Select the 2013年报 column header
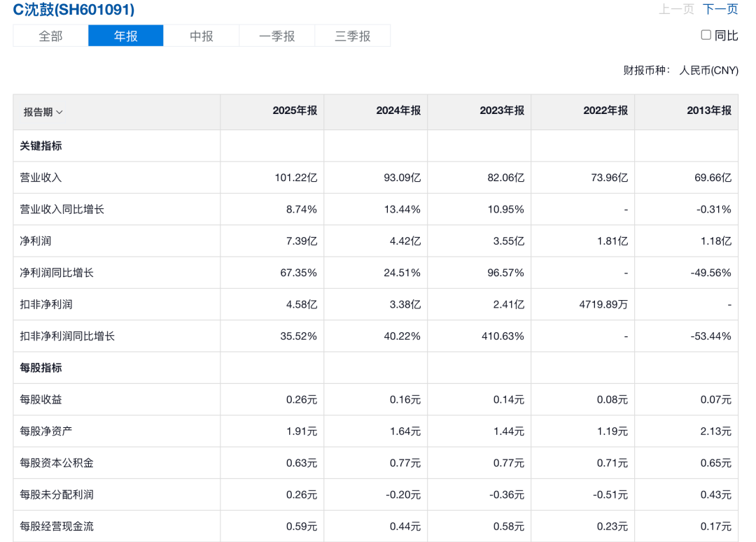The image size is (756, 542). click(x=708, y=110)
